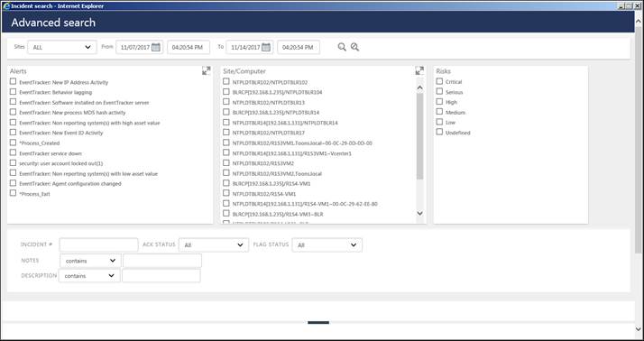This screenshot has width=644, height=341.
Task: Click the INCIDENT # input field
Action: (98, 244)
